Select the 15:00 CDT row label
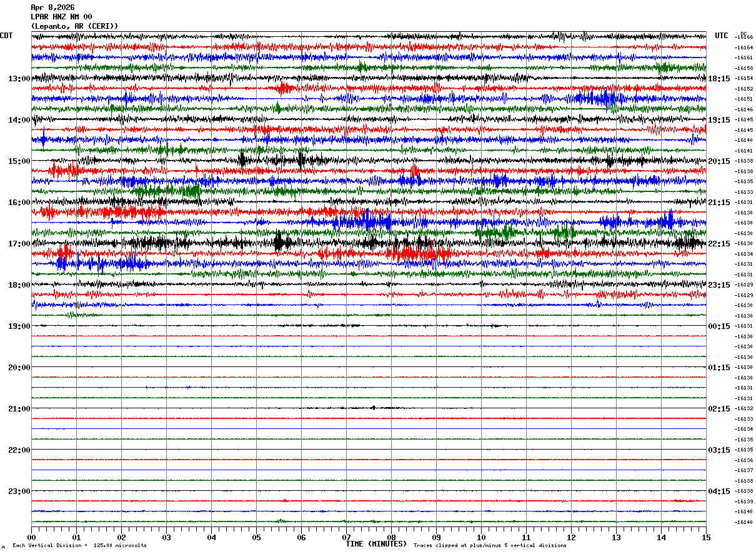756x554 pixels. click(19, 161)
